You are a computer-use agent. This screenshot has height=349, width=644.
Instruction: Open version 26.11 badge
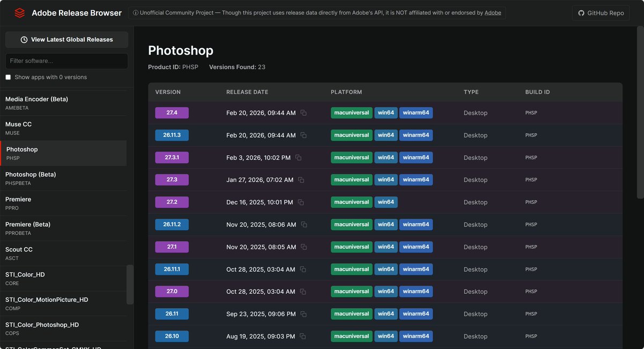coord(172,314)
